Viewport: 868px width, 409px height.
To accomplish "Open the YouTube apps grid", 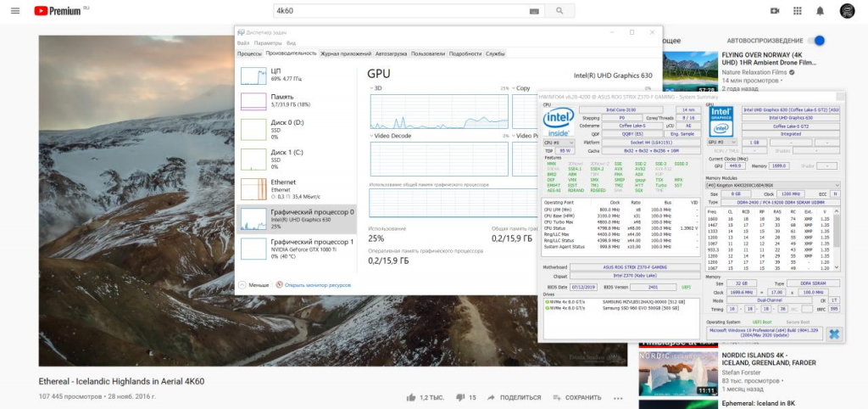I will (797, 11).
